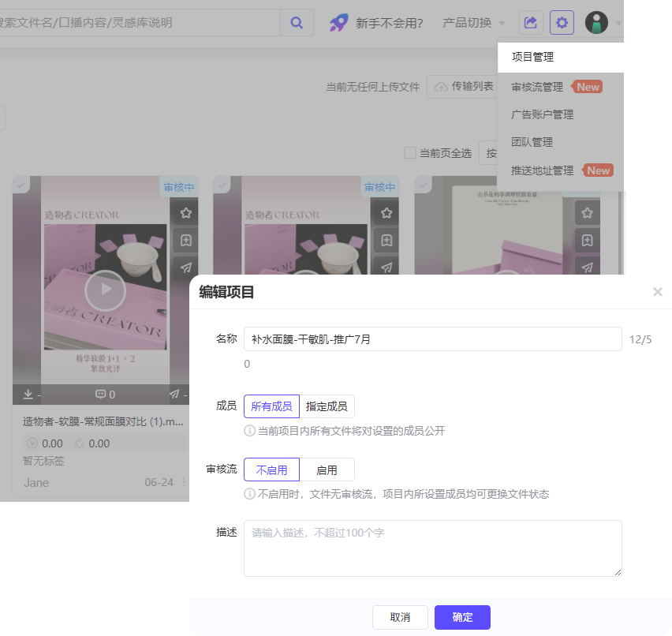This screenshot has width=672, height=636.
Task: Choose 项目管理 from settings menu
Action: 532,57
